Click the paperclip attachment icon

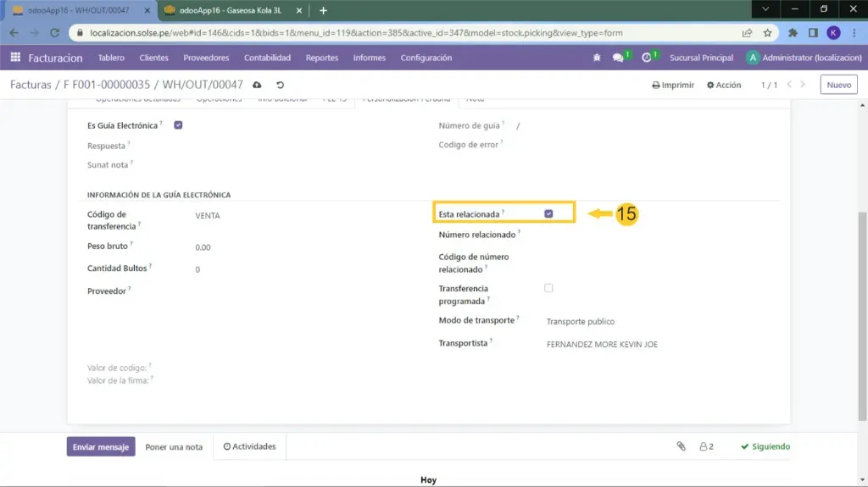click(x=681, y=446)
